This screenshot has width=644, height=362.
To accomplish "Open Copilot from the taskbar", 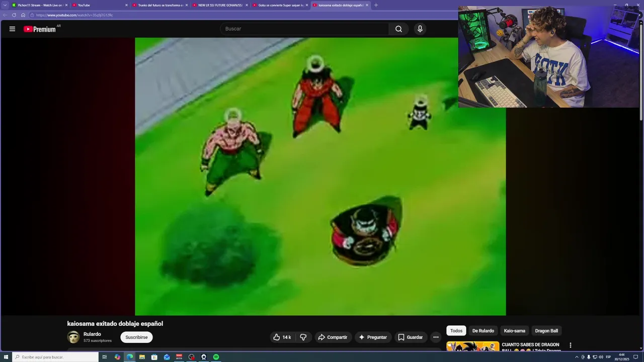I will [x=117, y=357].
